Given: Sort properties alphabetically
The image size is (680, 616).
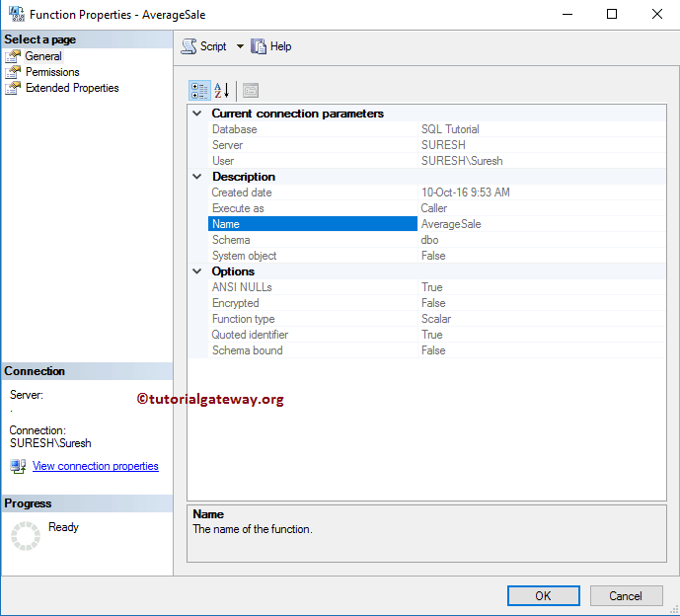Looking at the screenshot, I should 222,91.
